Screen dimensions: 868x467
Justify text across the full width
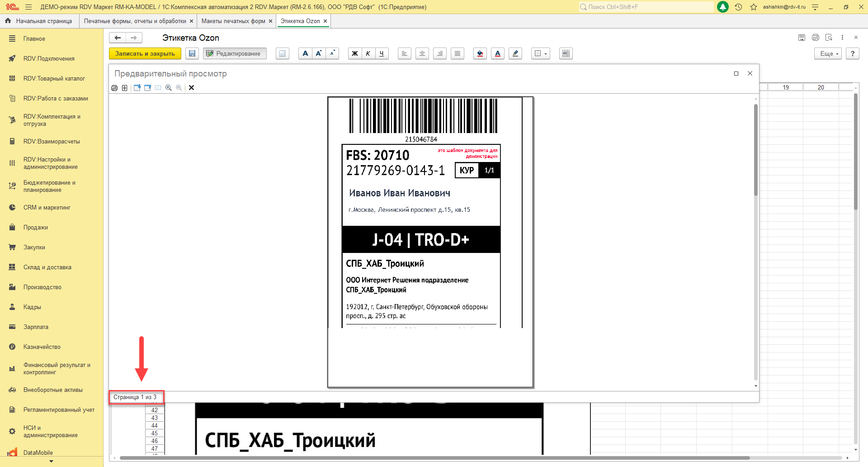click(x=458, y=53)
